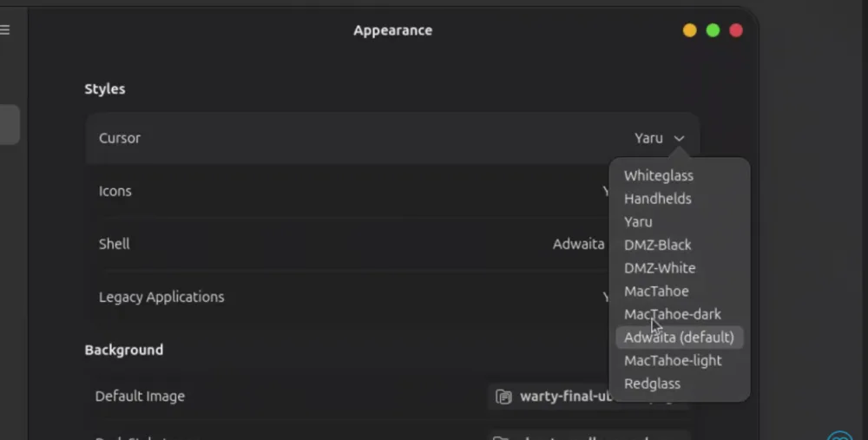Select Whiteglass cursor theme
The height and width of the screenshot is (440, 868).
tap(658, 175)
